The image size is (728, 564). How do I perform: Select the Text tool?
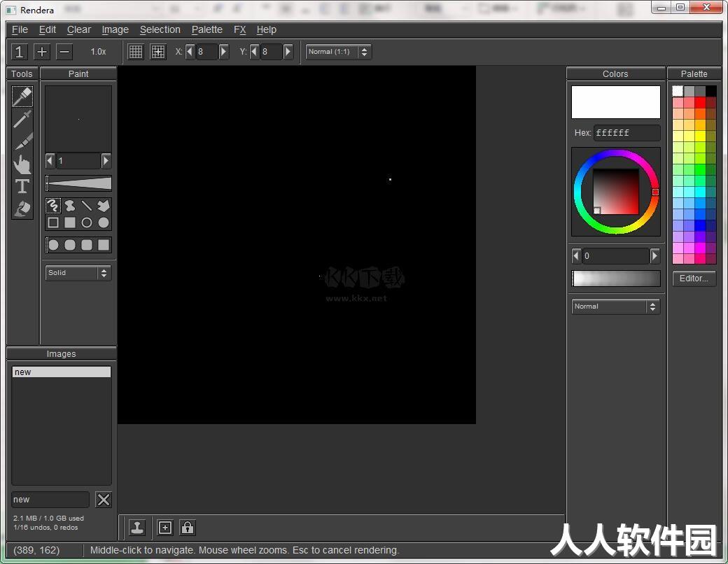22,186
